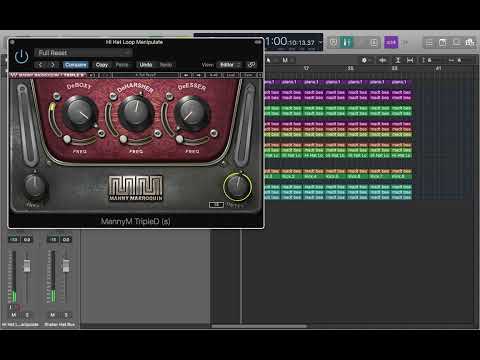The height and width of the screenshot is (360, 480).
Task: Click the bottom-left plugin knob
Action: pos(34,185)
